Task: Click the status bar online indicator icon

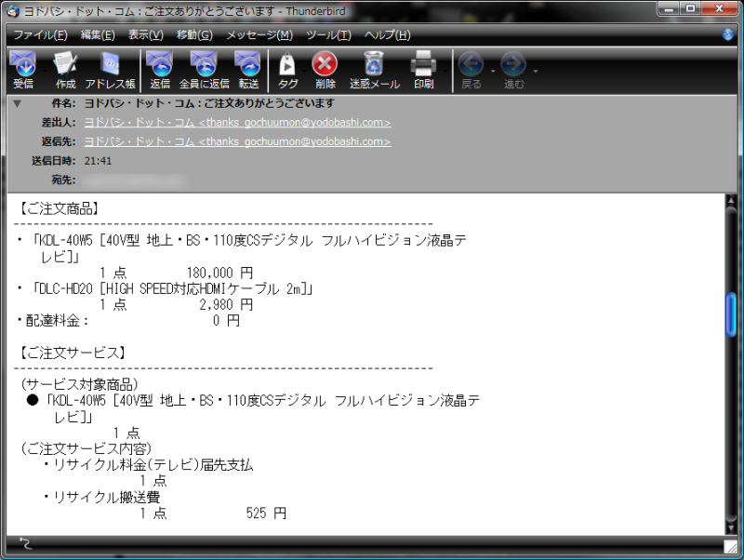Action: (26, 544)
